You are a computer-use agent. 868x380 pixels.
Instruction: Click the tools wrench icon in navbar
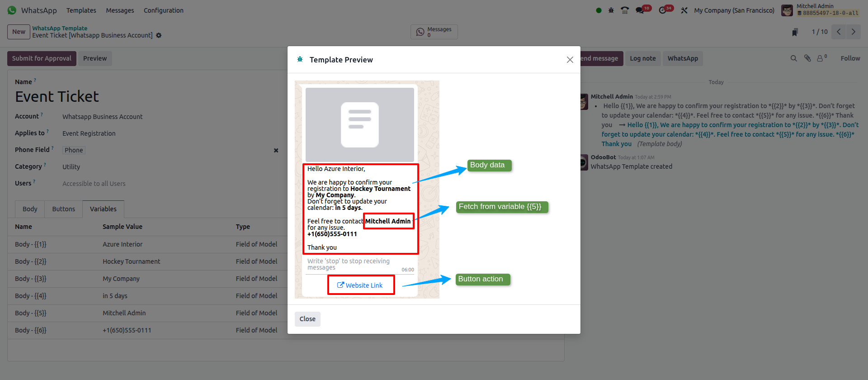pyautogui.click(x=684, y=10)
